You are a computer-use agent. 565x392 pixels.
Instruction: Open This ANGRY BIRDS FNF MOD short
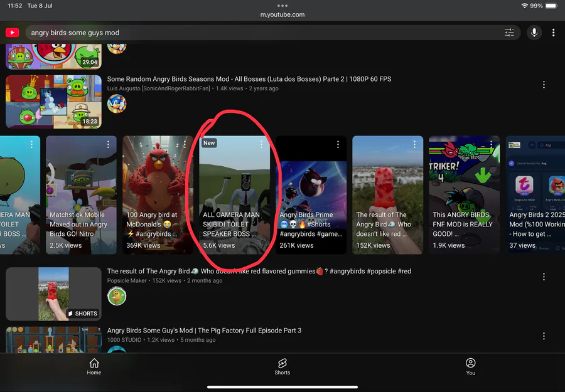click(x=464, y=195)
